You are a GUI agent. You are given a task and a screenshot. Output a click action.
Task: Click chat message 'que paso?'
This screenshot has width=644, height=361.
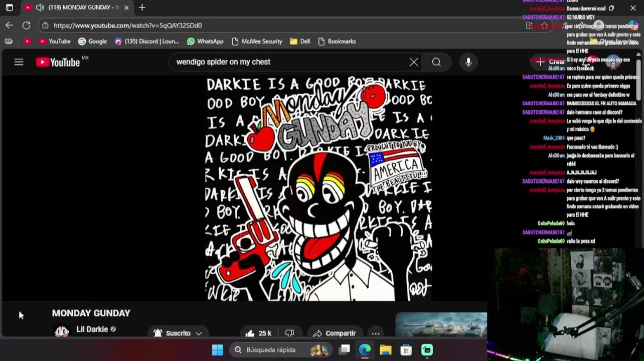576,138
